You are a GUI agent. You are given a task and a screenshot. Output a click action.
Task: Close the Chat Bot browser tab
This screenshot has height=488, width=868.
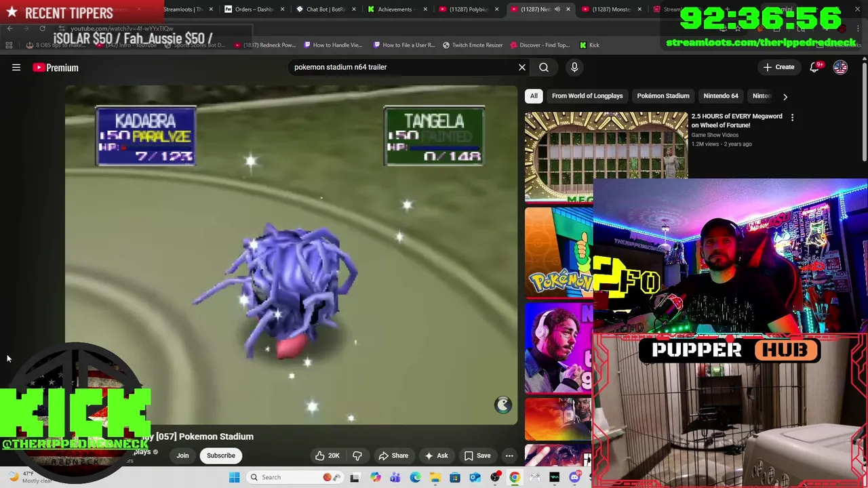point(354,9)
